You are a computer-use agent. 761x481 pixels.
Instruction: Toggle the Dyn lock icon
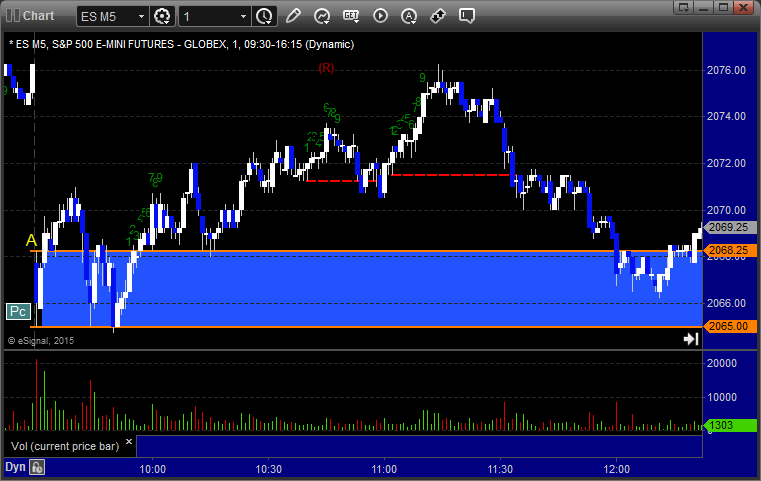pyautogui.click(x=37, y=467)
